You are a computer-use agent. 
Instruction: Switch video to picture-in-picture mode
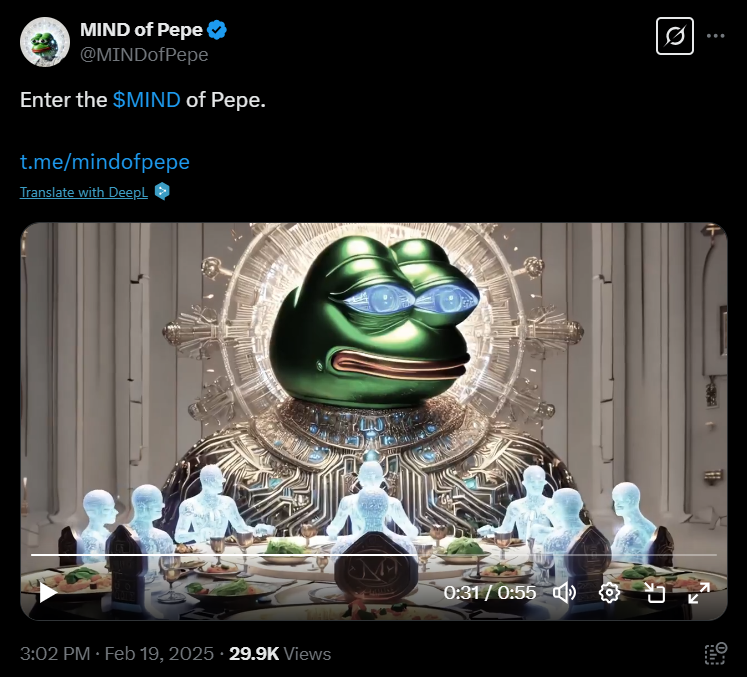[655, 593]
